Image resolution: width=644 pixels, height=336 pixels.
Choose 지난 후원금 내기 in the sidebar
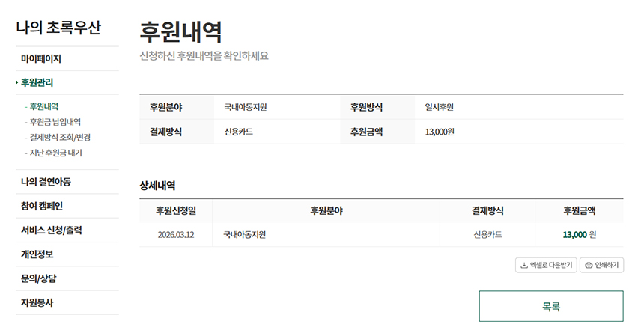tap(55, 153)
